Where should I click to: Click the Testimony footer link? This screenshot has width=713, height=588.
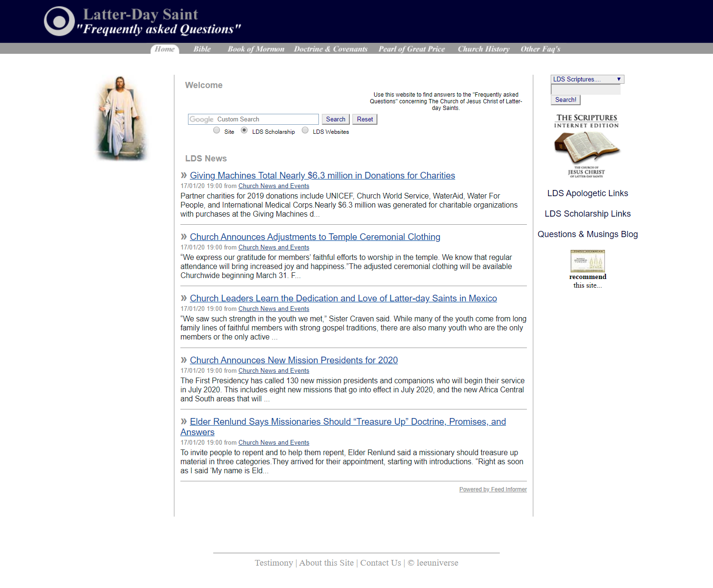(274, 563)
